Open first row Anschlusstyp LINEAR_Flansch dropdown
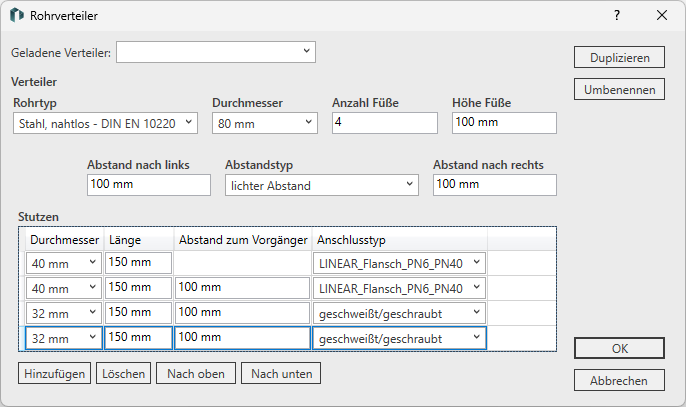 click(399, 263)
